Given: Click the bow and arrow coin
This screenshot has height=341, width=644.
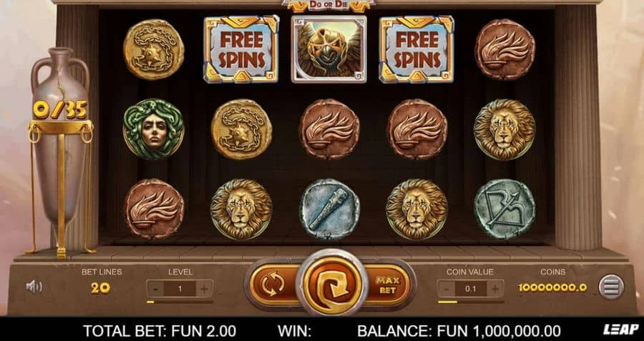Looking at the screenshot, I should [504, 209].
